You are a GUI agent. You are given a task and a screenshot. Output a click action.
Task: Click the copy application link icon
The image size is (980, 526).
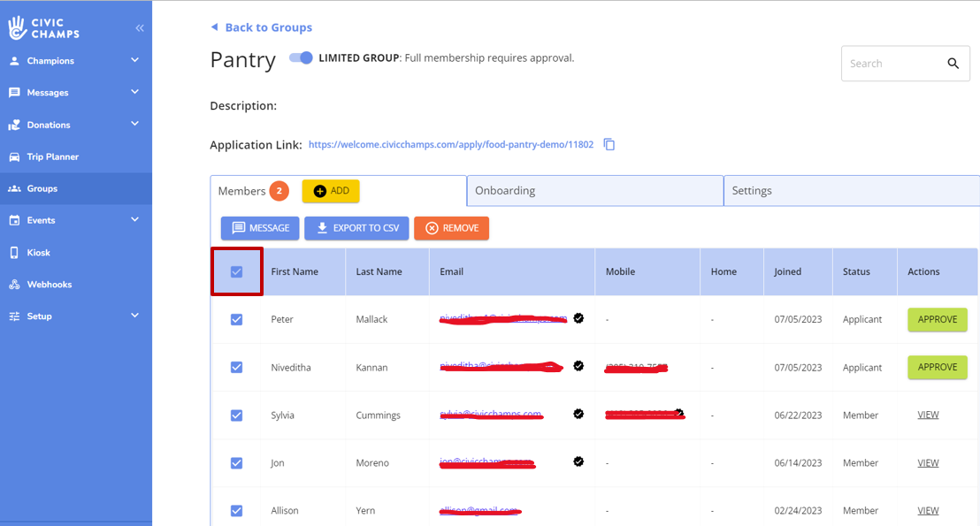[x=609, y=144]
